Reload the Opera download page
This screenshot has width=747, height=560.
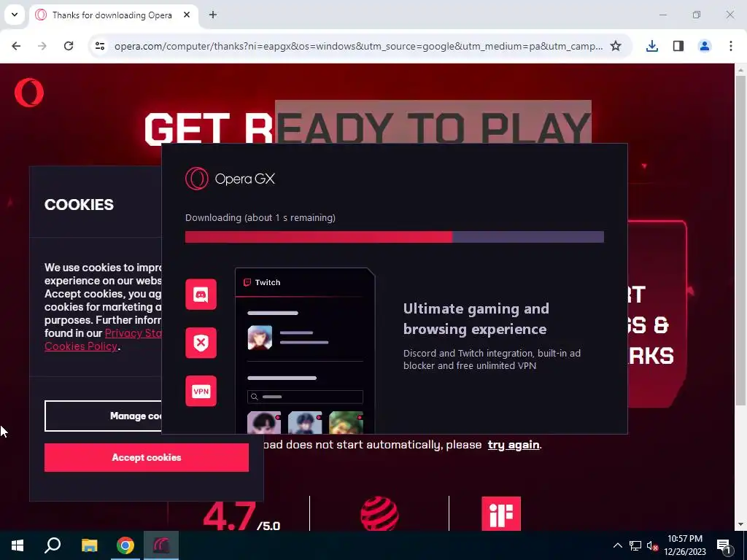click(x=69, y=46)
